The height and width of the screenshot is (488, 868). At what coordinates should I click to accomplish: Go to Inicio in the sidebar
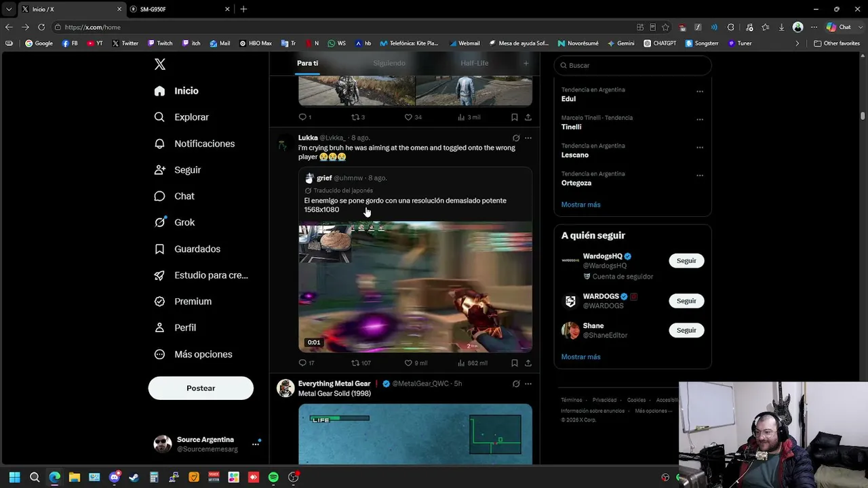pos(176,91)
